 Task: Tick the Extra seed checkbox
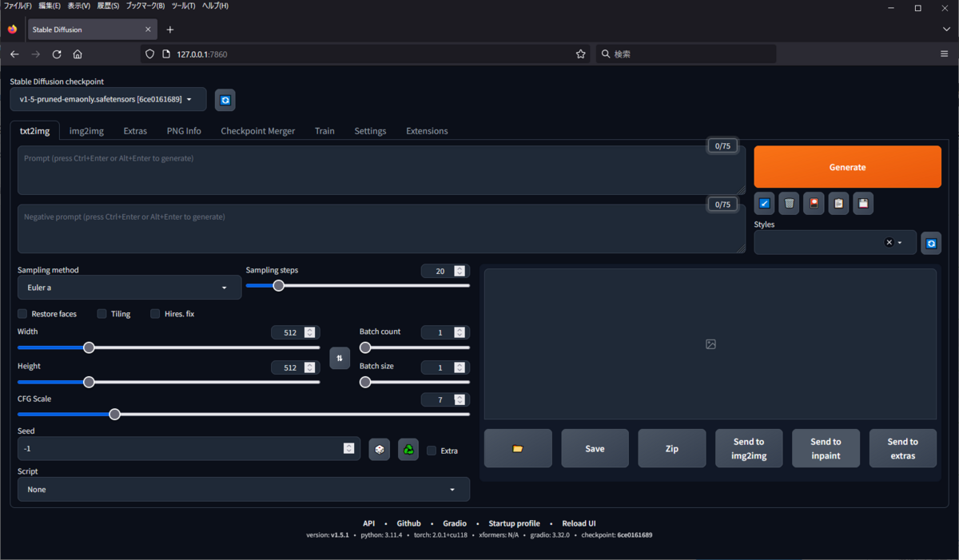point(432,451)
